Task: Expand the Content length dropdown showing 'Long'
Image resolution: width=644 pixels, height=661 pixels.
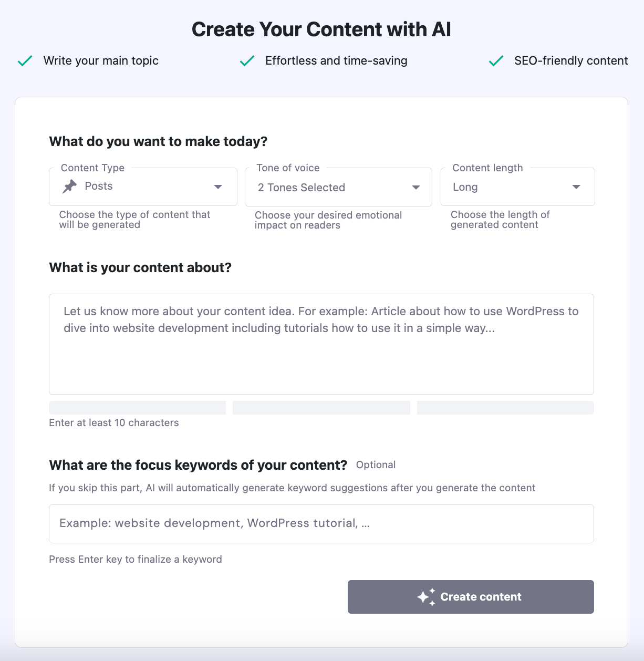Action: tap(517, 187)
